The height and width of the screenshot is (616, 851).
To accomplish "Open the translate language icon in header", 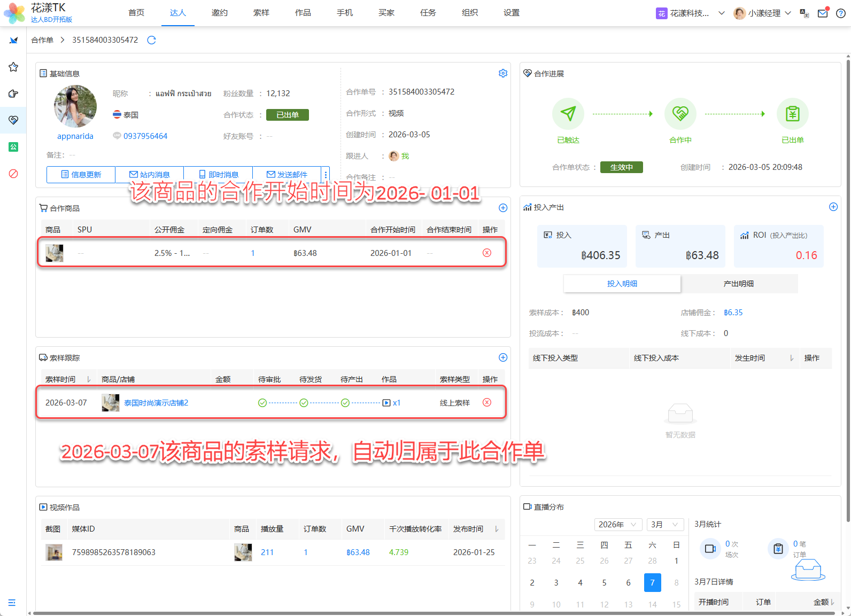I will [804, 13].
